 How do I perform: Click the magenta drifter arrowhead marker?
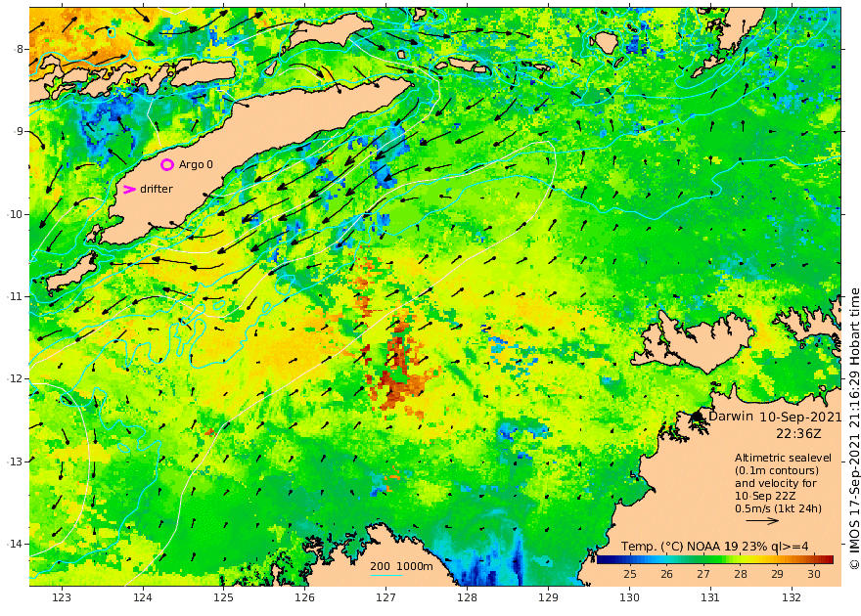click(129, 190)
